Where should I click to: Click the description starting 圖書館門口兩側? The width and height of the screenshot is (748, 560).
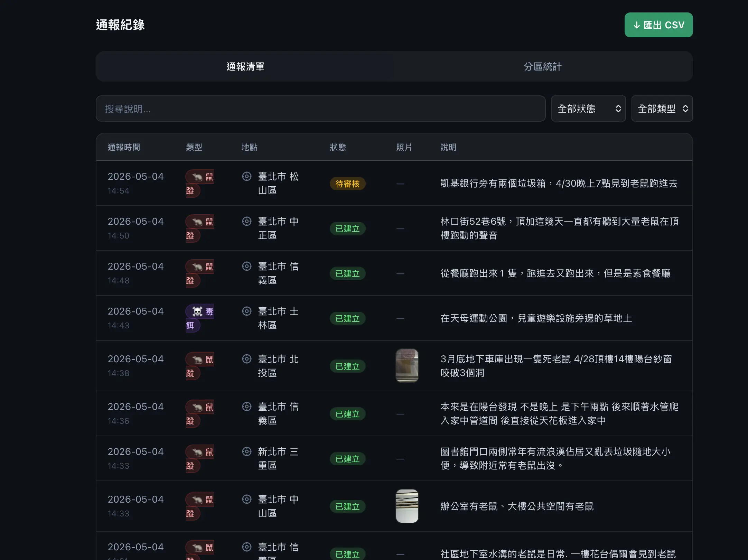tap(555, 458)
